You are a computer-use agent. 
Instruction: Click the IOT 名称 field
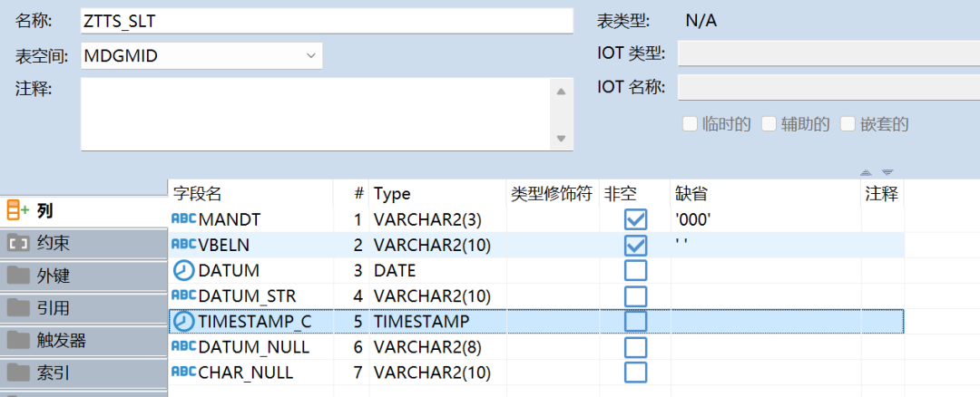click(x=828, y=87)
